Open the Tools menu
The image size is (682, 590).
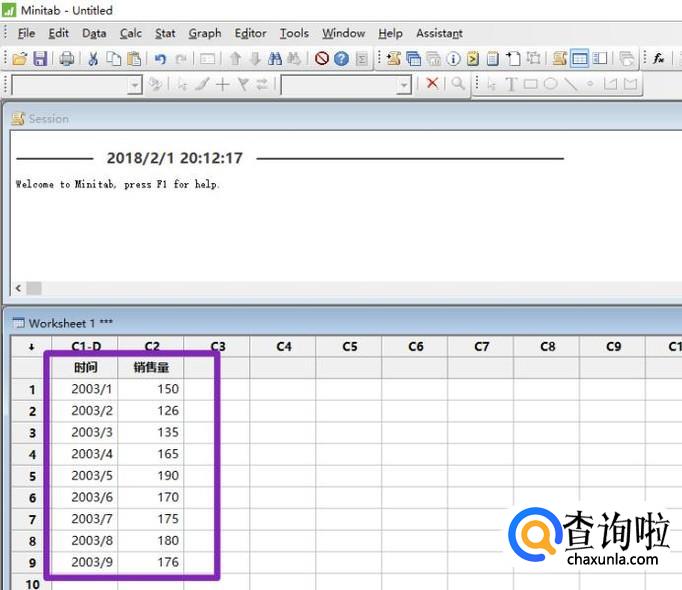point(294,34)
